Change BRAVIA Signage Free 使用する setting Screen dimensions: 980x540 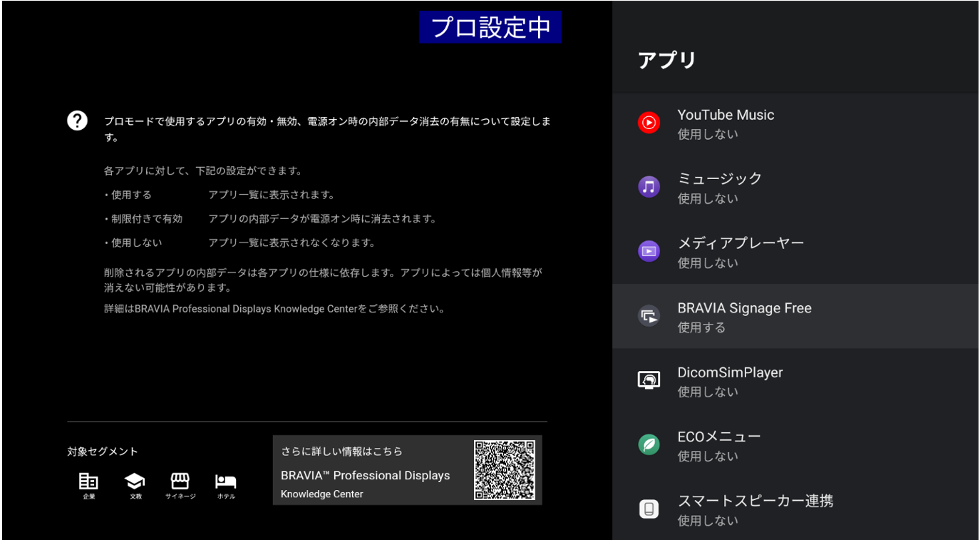tap(795, 317)
